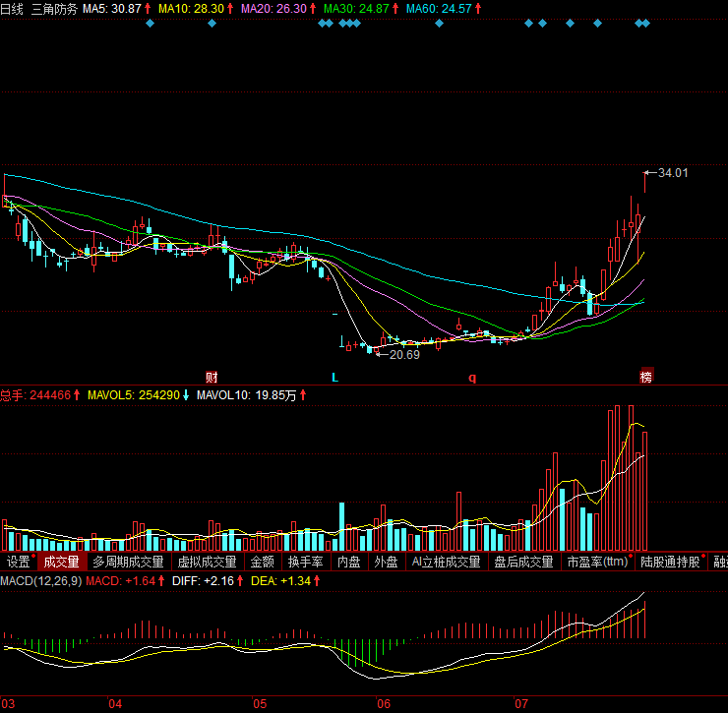Click the 日线 period label
This screenshot has width=728, height=713.
(x=12, y=8)
